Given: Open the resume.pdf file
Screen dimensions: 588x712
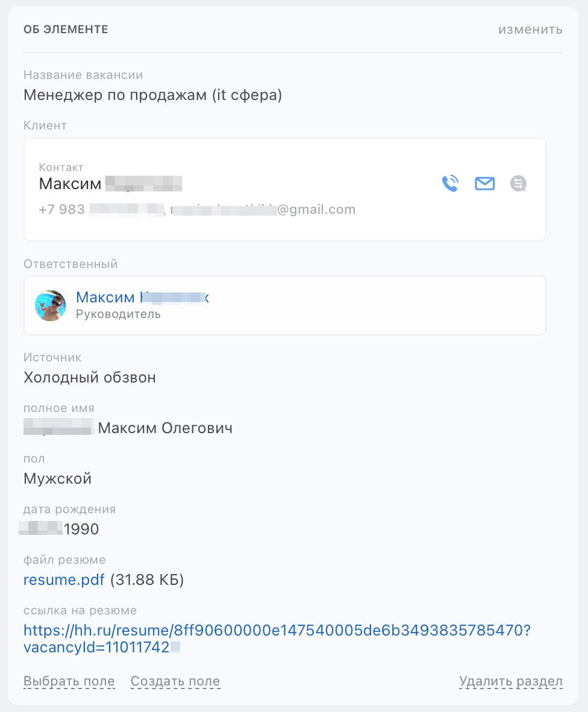Looking at the screenshot, I should coord(64,580).
